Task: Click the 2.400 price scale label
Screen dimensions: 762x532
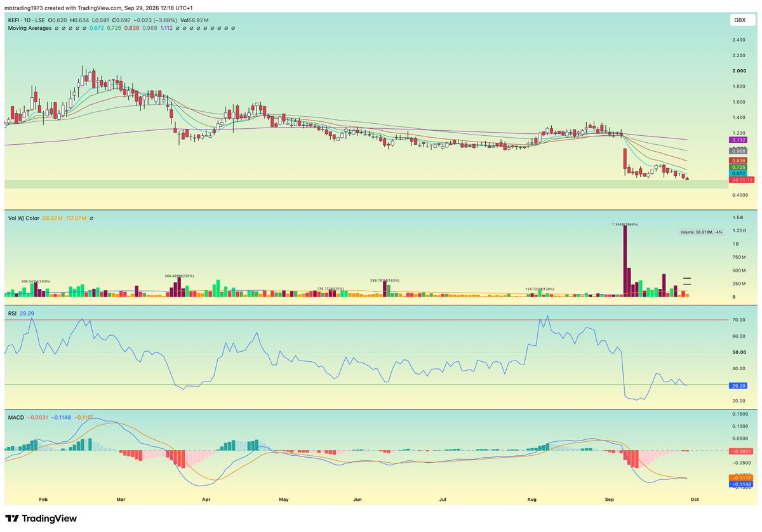Action: click(739, 39)
